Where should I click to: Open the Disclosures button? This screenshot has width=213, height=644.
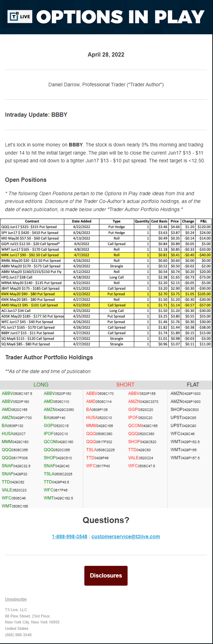tap(106, 575)
